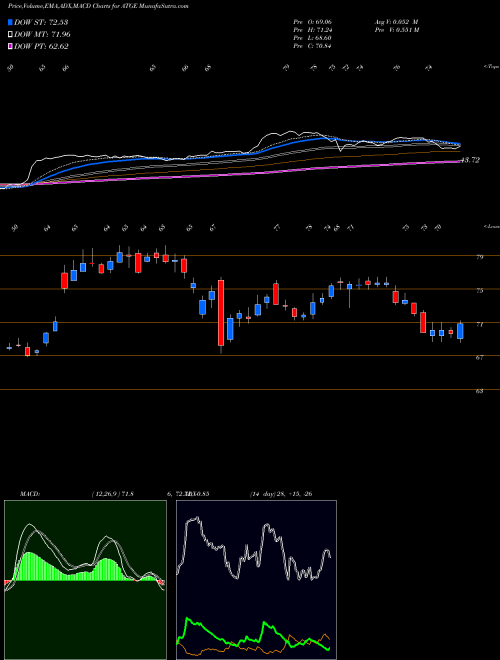Click the 79 price axis label
Image resolution: width=500 pixels, height=660 pixels.
(x=479, y=257)
